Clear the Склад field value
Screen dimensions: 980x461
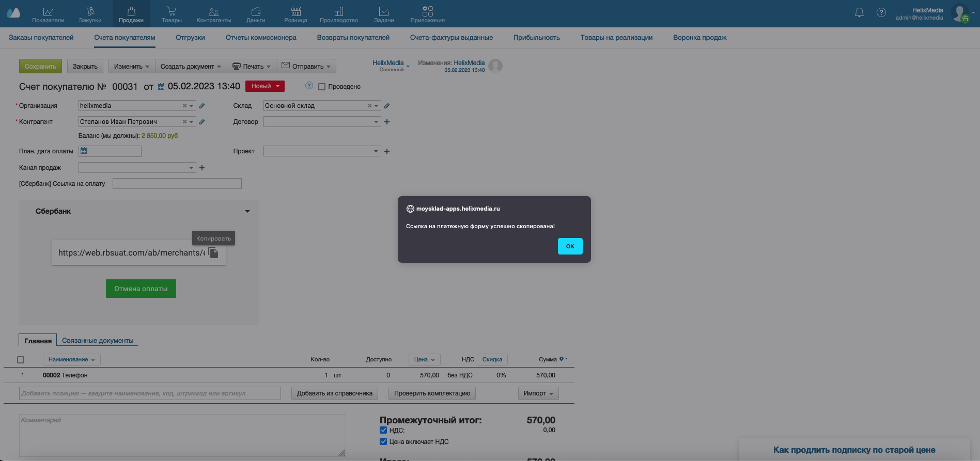point(369,106)
